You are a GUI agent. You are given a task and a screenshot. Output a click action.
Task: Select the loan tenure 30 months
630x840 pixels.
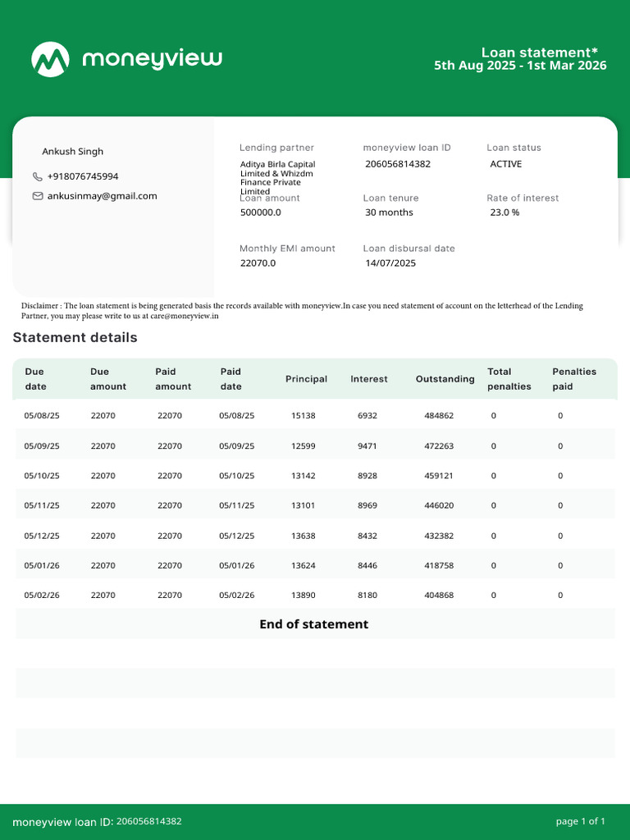389,212
